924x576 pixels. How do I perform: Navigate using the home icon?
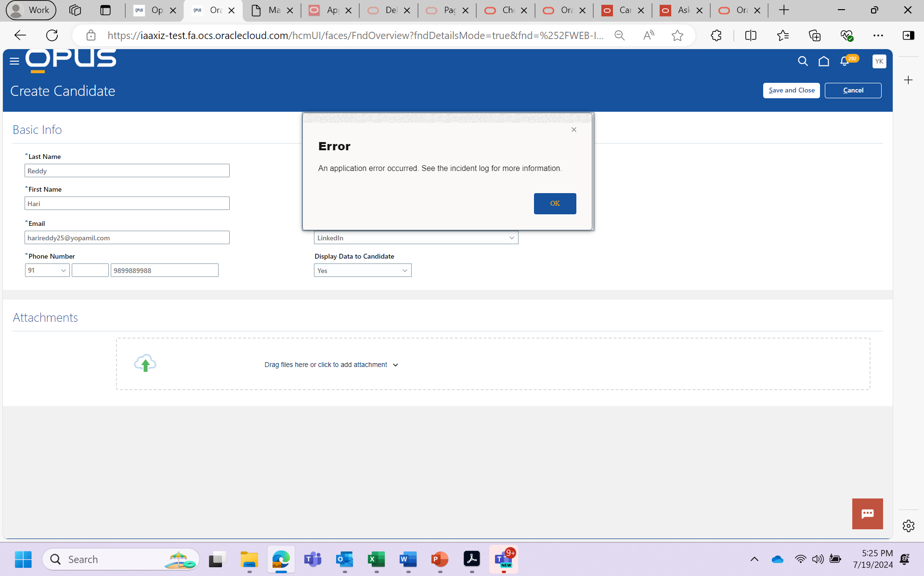[x=823, y=61]
